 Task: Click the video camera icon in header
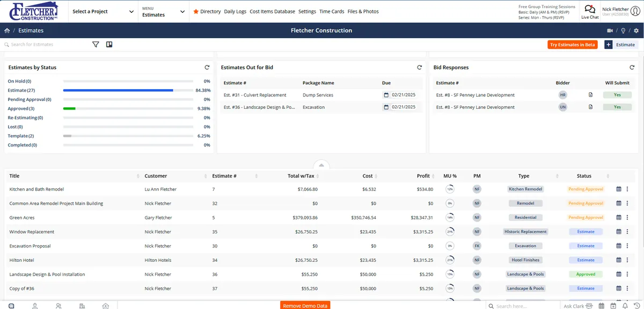pos(610,31)
